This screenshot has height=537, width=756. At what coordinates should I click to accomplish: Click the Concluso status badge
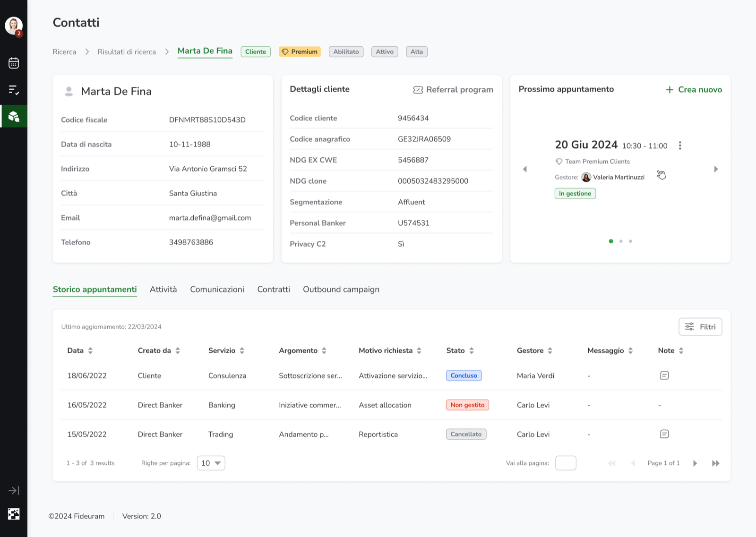tap(464, 375)
